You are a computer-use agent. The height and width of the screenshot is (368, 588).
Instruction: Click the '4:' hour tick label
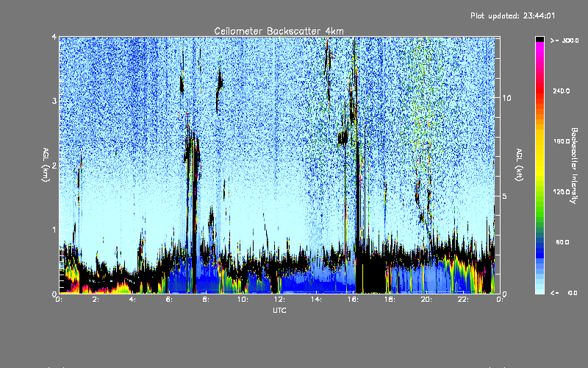tap(132, 300)
